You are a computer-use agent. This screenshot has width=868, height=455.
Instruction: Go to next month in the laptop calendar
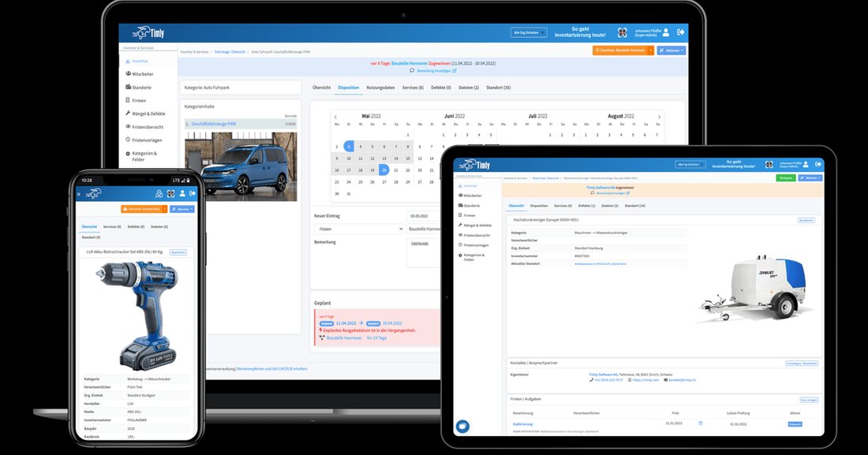pyautogui.click(x=659, y=117)
